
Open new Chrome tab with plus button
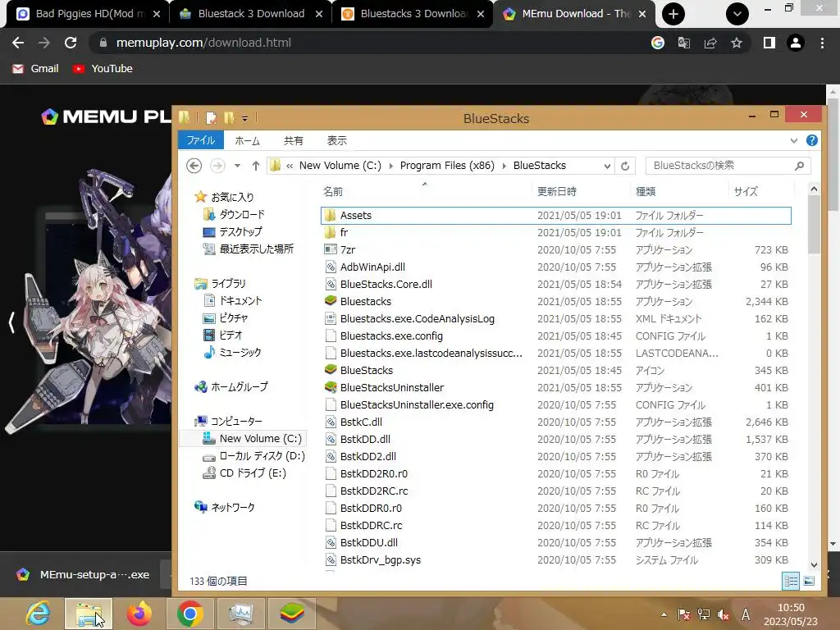click(x=673, y=14)
